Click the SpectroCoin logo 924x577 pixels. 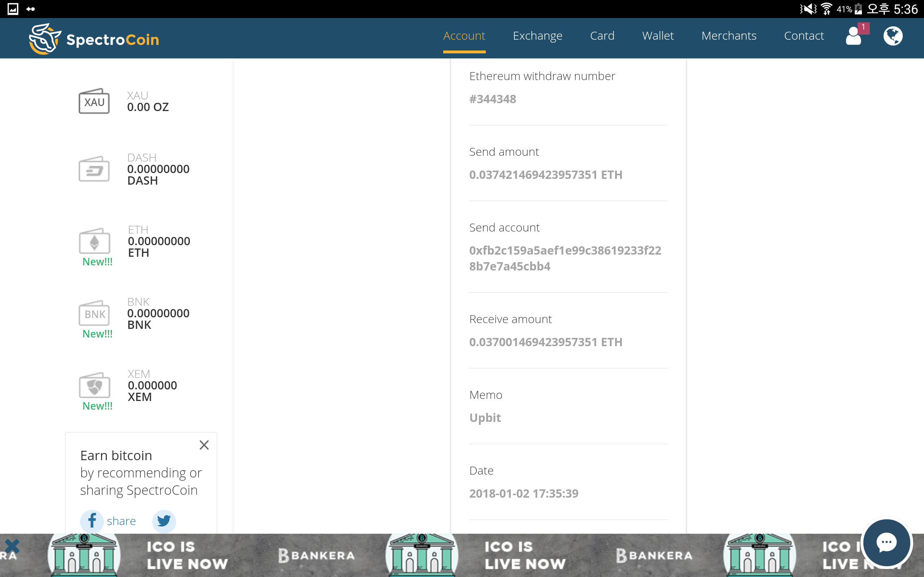[x=94, y=39]
